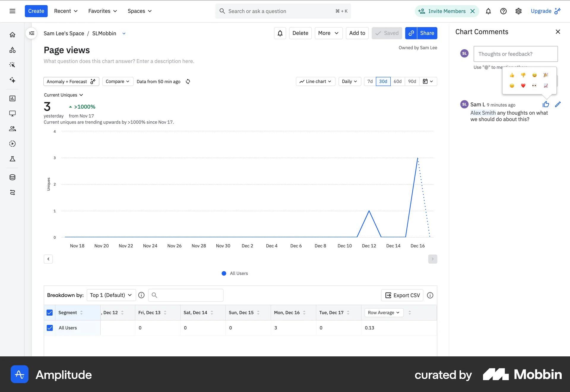React with heart emoji on comment
This screenshot has height=392, width=570.
(x=523, y=86)
